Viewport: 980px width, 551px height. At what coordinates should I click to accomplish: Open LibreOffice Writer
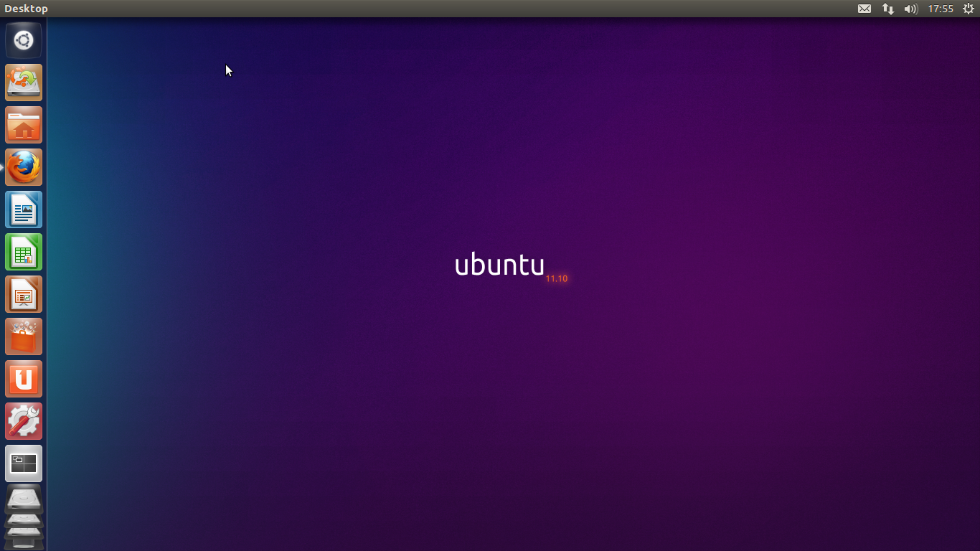pyautogui.click(x=24, y=209)
